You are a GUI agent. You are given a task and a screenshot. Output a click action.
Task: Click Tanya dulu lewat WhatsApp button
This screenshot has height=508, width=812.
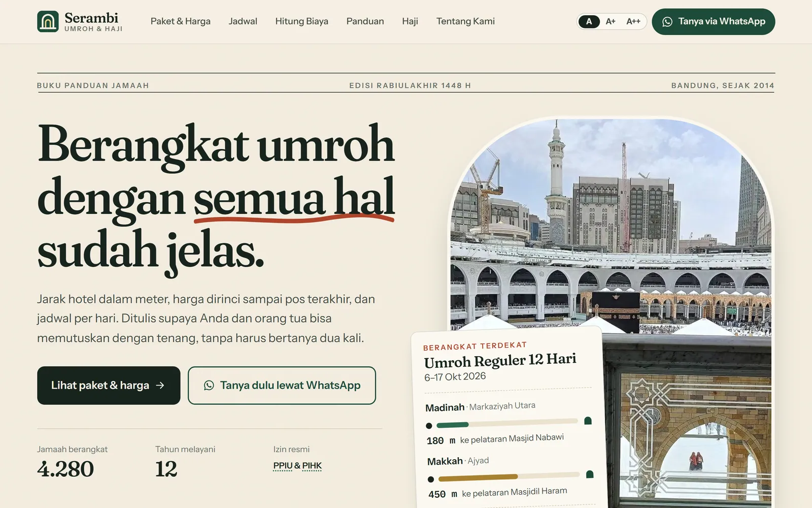[282, 386]
